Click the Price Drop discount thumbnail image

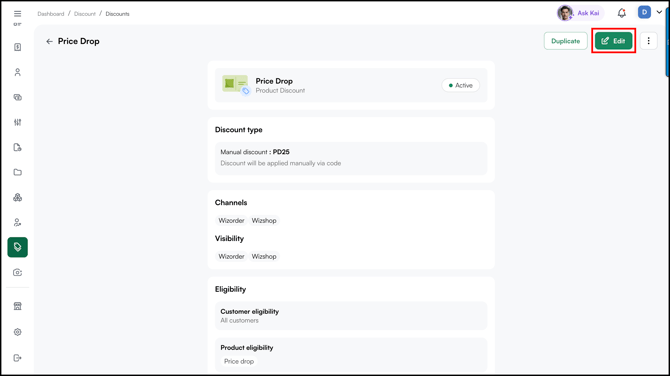235,85
